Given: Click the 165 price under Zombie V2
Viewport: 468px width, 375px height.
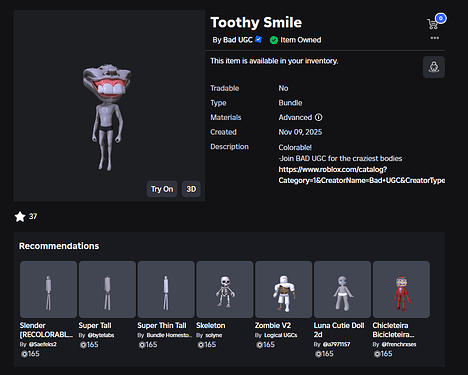Looking at the screenshot, I should [x=265, y=345].
